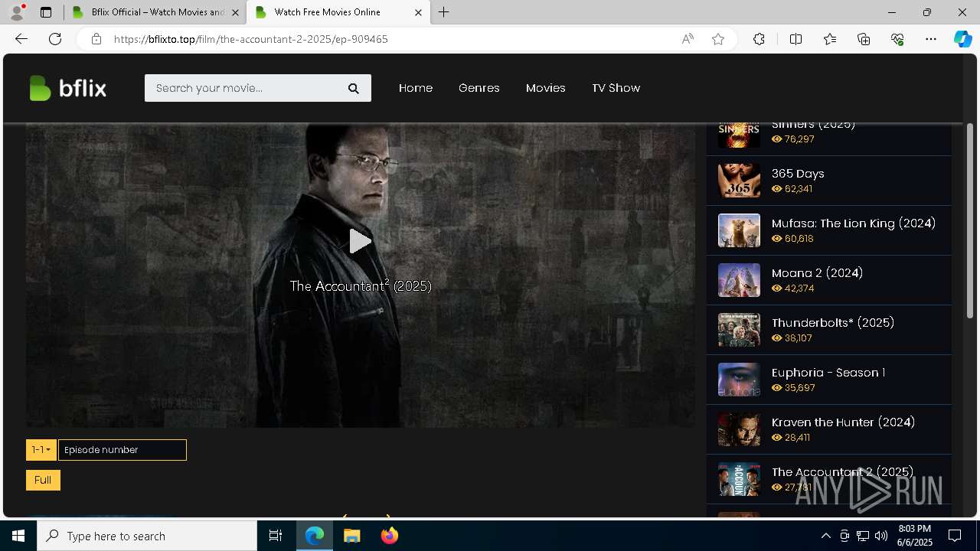Click the search magnifier icon

(353, 89)
